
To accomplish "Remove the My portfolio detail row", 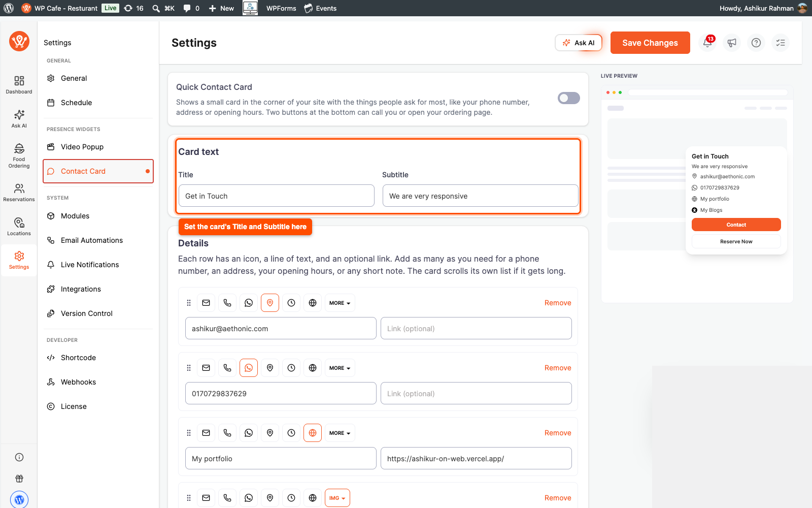I will coord(558,433).
